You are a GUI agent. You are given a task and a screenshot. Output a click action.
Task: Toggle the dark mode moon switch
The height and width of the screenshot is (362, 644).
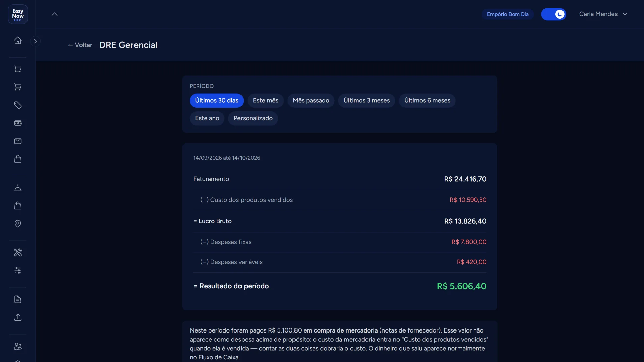pyautogui.click(x=553, y=14)
